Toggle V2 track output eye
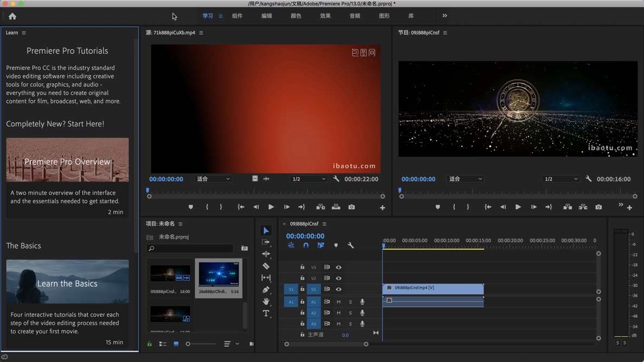Viewport: 644px width, 362px height. tap(339, 278)
